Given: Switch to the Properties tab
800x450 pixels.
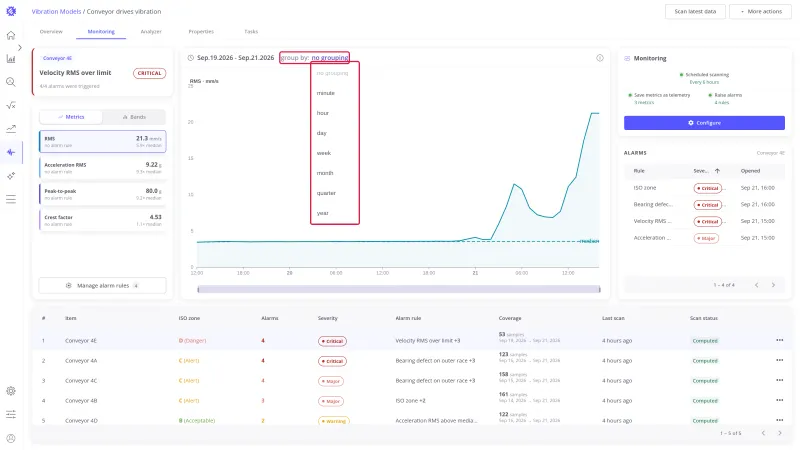Looking at the screenshot, I should (201, 32).
